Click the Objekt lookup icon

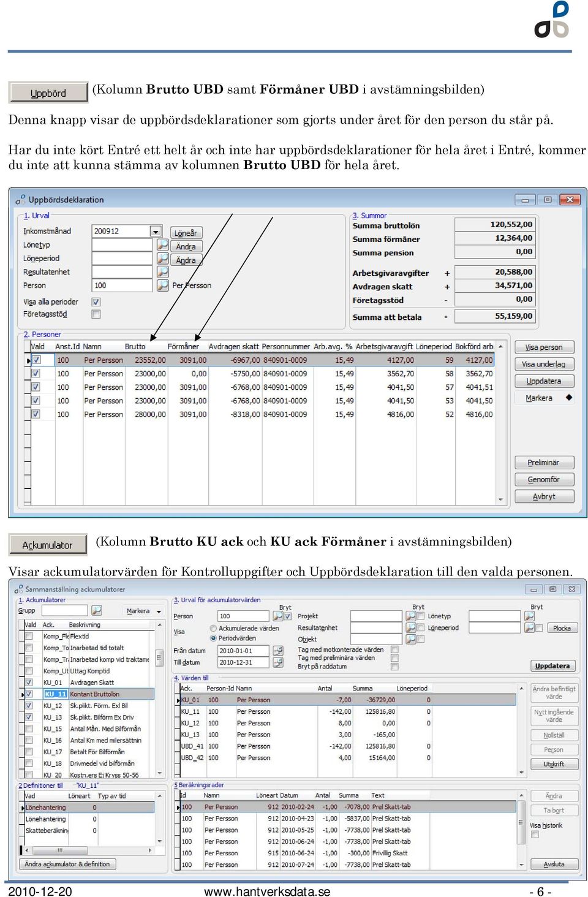[x=411, y=639]
